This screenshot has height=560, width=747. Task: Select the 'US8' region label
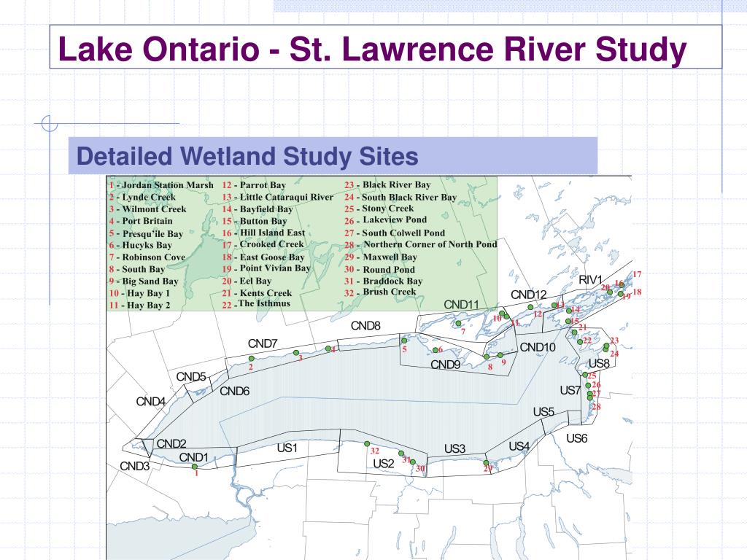600,363
